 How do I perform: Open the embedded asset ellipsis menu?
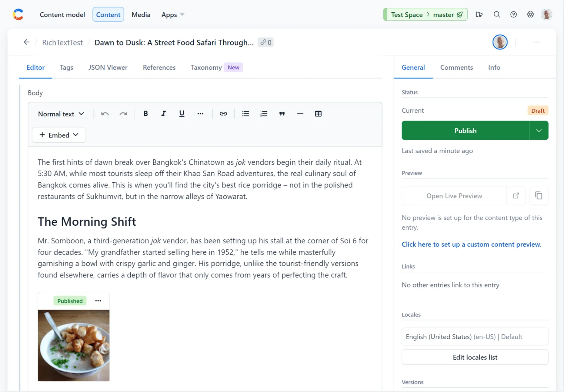(98, 301)
